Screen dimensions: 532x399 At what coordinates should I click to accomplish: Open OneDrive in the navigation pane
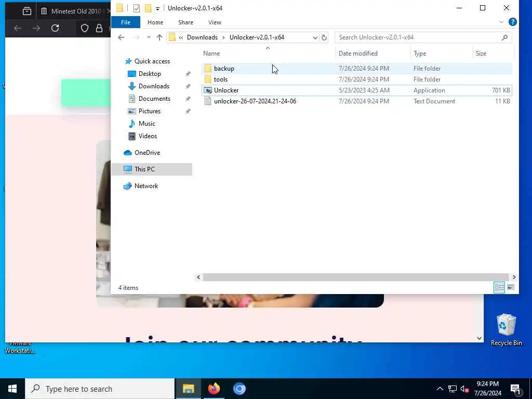point(147,153)
